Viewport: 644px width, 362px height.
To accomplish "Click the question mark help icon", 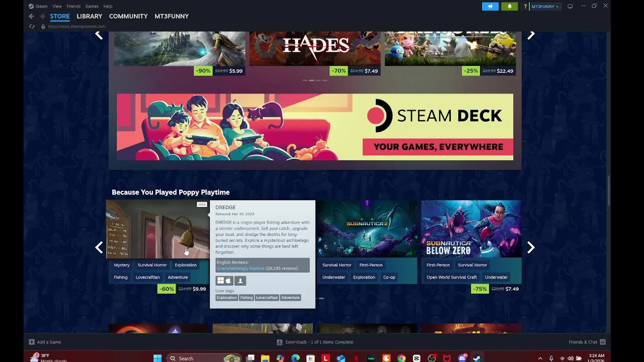I will coord(525,7).
